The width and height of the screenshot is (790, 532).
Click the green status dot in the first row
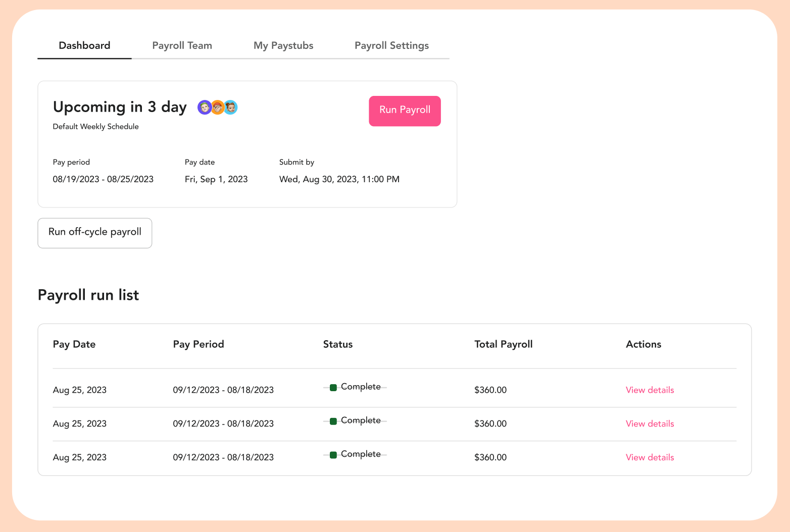point(333,388)
